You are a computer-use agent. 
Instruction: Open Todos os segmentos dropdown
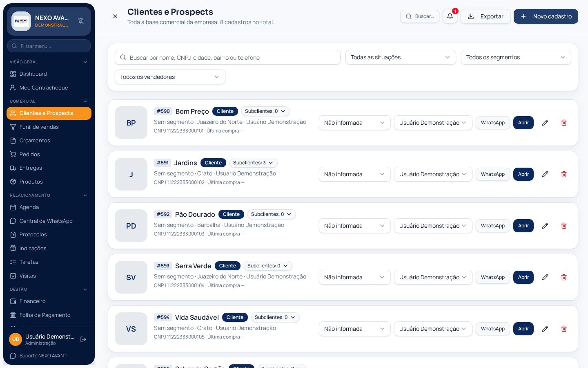tap(516, 57)
